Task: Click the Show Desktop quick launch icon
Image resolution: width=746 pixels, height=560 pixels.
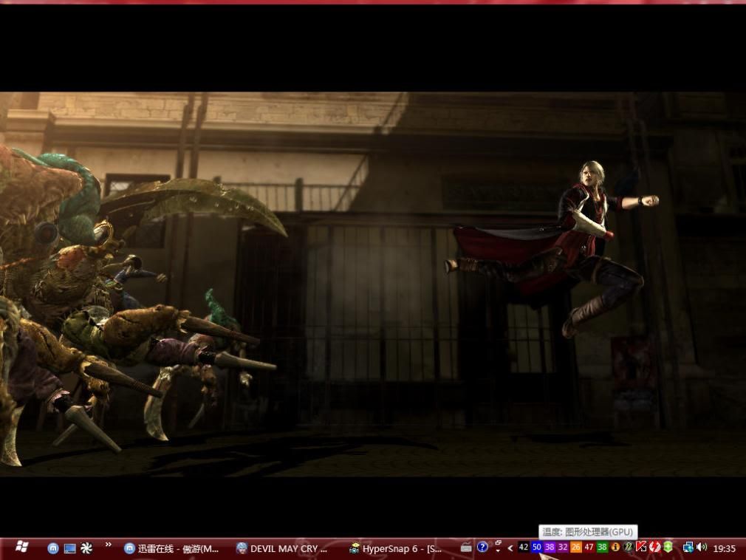Action: point(69,549)
